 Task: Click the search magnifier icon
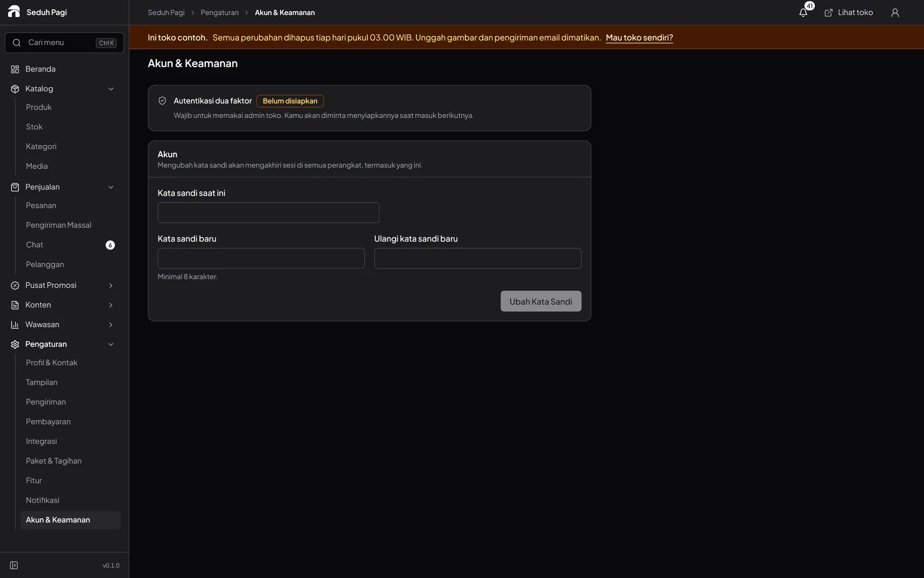coord(17,43)
